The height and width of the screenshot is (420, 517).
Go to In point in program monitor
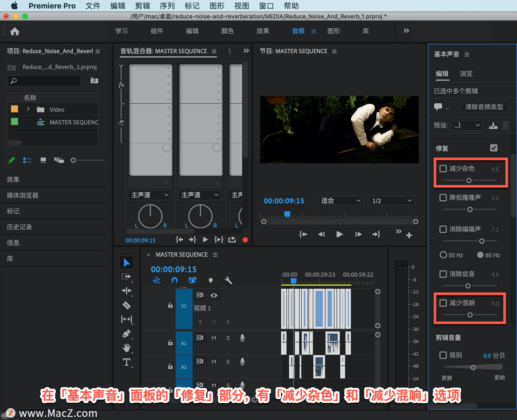coord(303,234)
